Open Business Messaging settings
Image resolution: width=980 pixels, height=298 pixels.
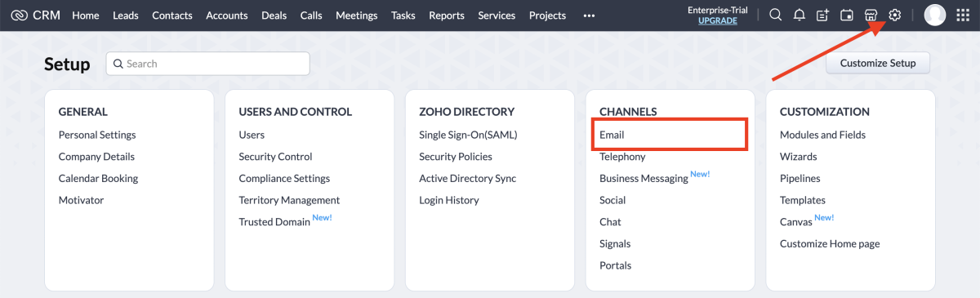644,178
